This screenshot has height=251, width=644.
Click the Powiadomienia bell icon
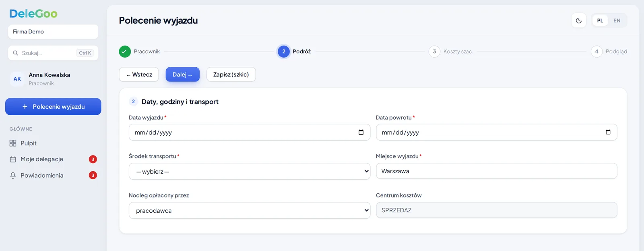point(13,175)
